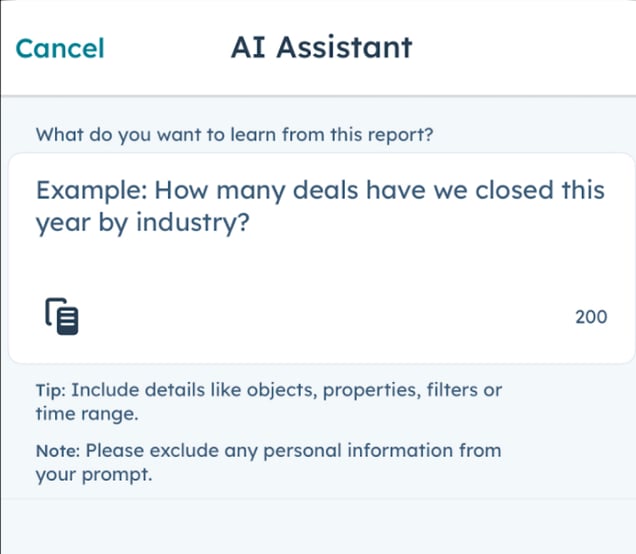Click the AI Assistant header title
Image resolution: width=636 pixels, height=554 pixels.
click(x=321, y=47)
